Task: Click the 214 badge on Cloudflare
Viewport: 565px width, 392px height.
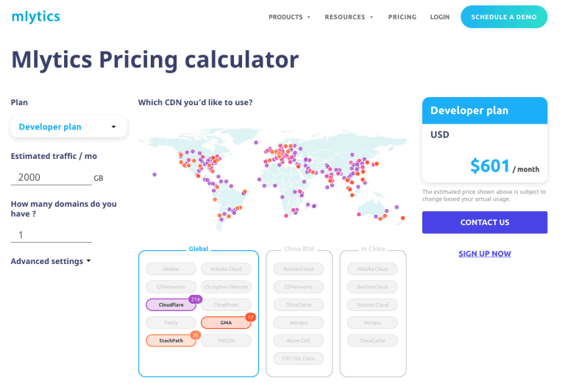Action: tap(195, 299)
